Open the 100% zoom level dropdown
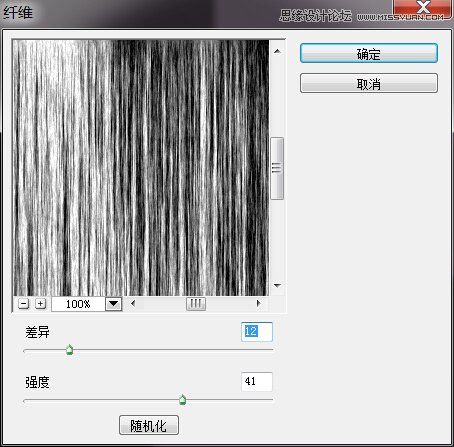The image size is (454, 447). point(113,304)
